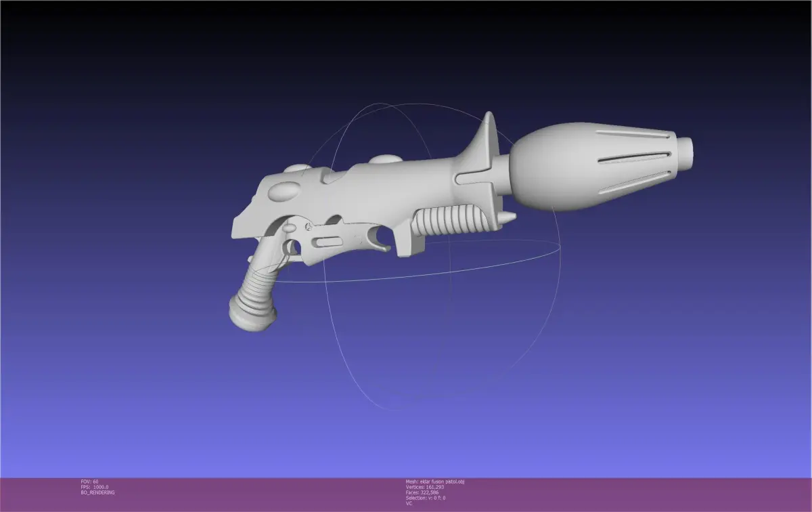The height and width of the screenshot is (512, 812).
Task: Click the 'Selection: v: 0 f: 0' line
Action: (425, 498)
